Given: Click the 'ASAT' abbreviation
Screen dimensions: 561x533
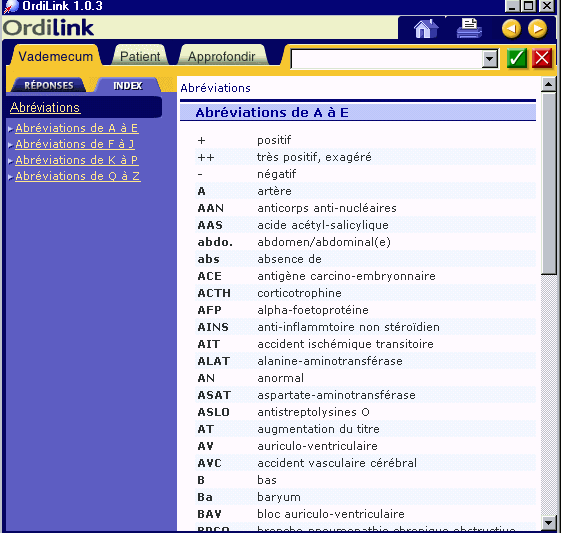Looking at the screenshot, I should click(214, 395).
